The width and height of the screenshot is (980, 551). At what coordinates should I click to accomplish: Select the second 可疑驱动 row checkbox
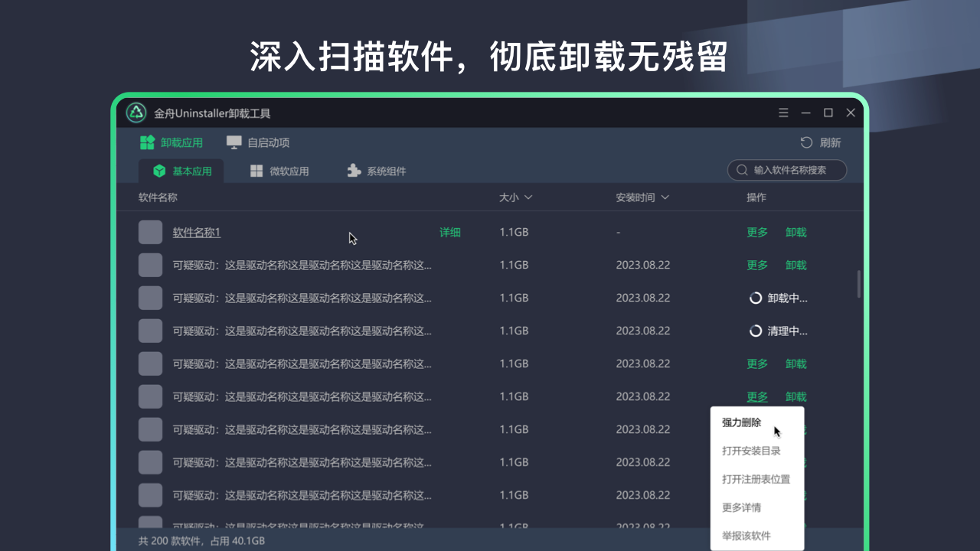point(150,298)
